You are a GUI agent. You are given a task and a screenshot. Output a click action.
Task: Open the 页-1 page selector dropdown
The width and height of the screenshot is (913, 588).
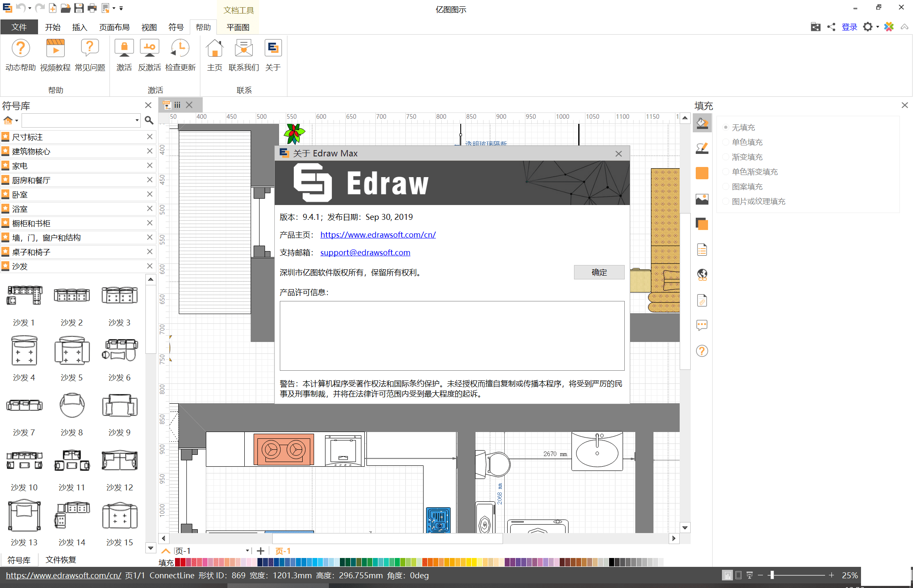247,551
